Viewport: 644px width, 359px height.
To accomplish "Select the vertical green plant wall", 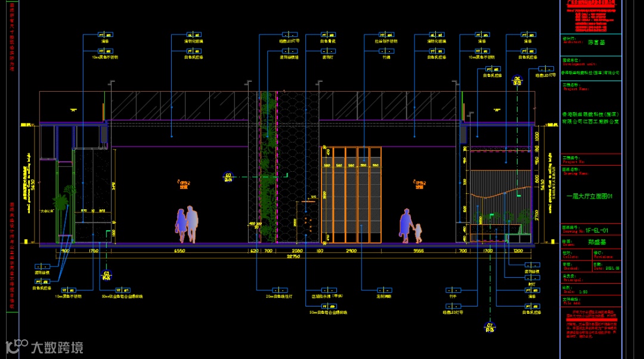I will coord(268,167).
